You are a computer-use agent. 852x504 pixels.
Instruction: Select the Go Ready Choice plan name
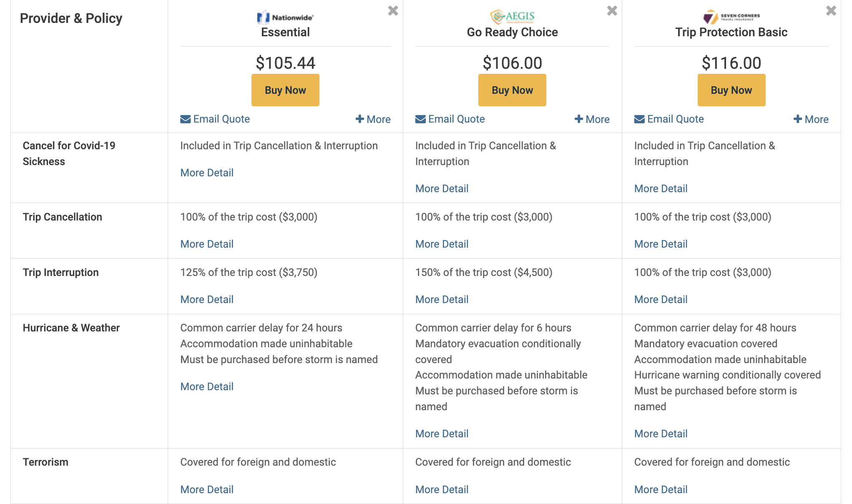point(512,32)
